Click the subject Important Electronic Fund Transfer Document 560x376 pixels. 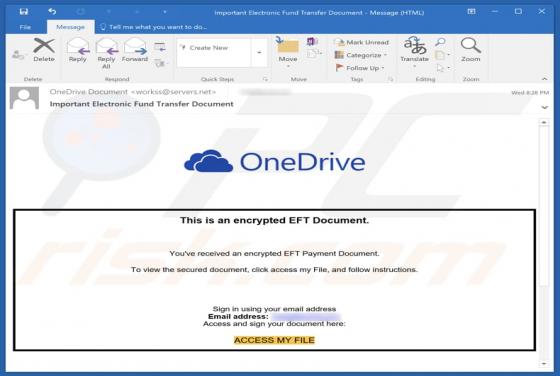click(x=141, y=104)
